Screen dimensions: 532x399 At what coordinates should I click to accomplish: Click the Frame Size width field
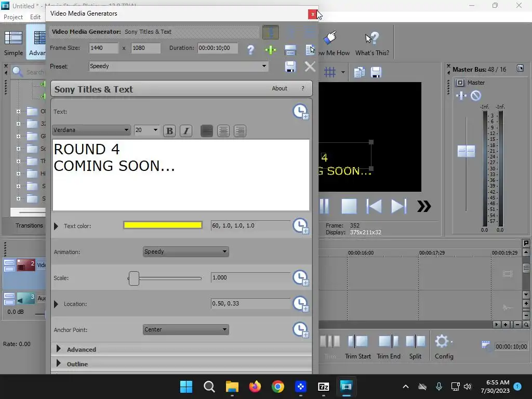point(104,48)
